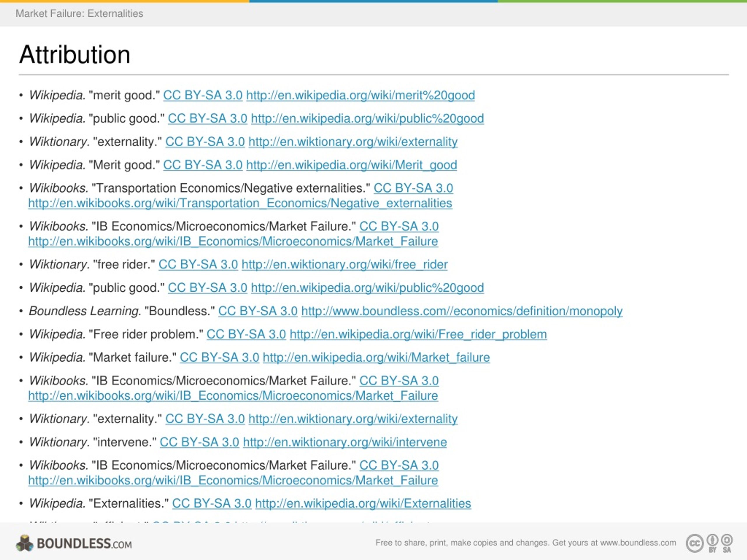Click the Creative Commons CC icon

pos(695,543)
